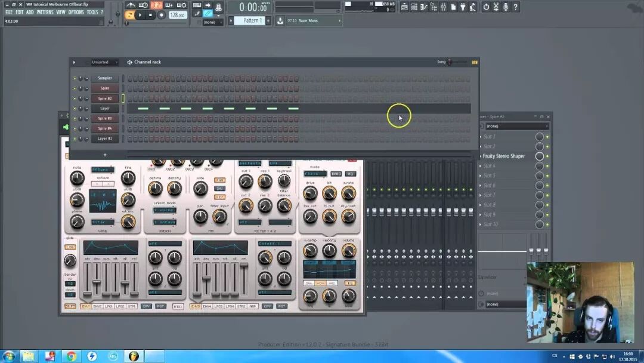Expand the (none) mixer input dropdown
Screen dimensions: 644x363
[x=516, y=126]
